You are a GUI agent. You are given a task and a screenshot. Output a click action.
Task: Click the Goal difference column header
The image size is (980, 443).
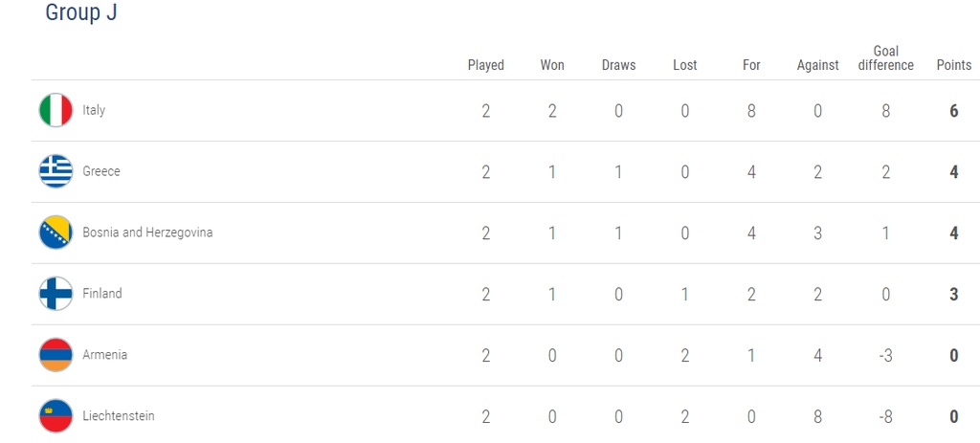[886, 58]
